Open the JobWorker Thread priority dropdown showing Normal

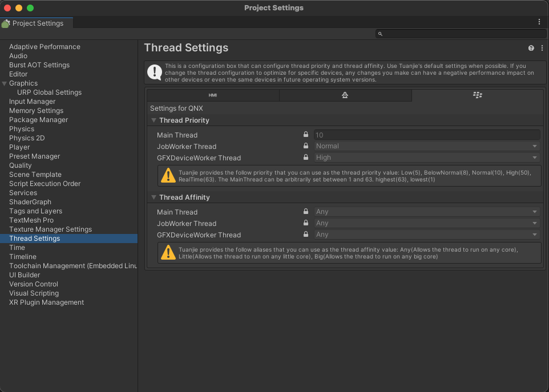tap(426, 146)
